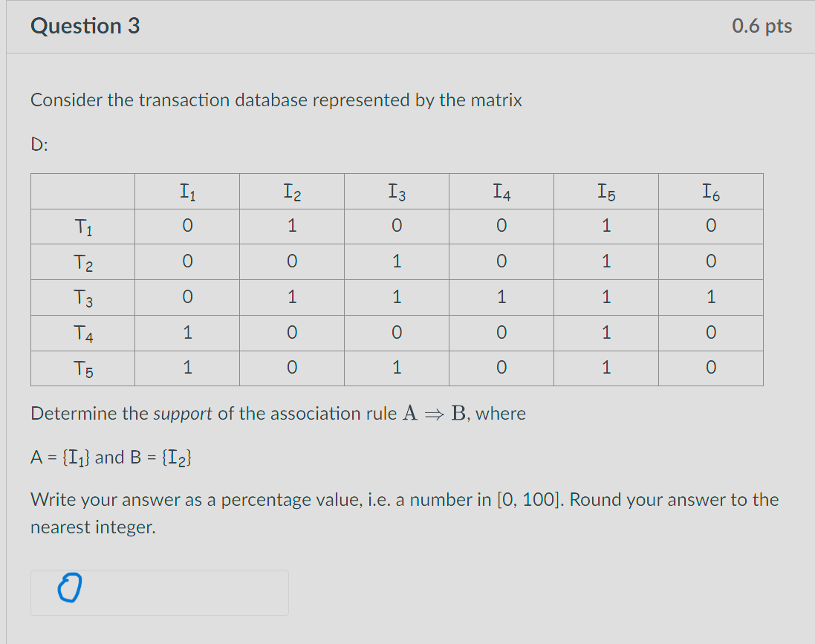The height and width of the screenshot is (644, 815).
Task: Click the text A = {I1} and B = {I2}
Action: tap(110, 456)
